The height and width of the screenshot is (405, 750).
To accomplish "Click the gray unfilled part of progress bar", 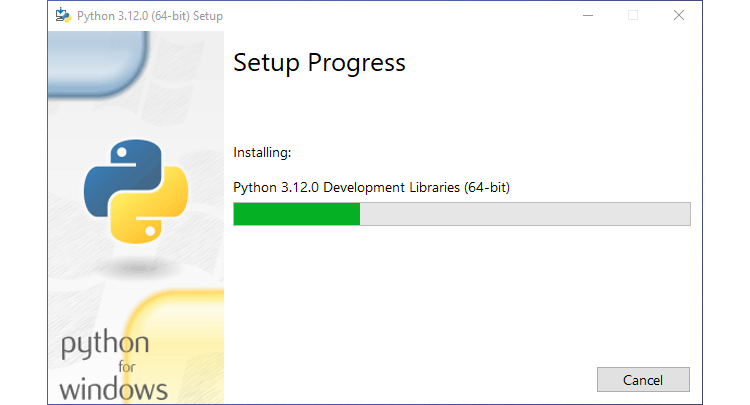I will click(x=524, y=214).
